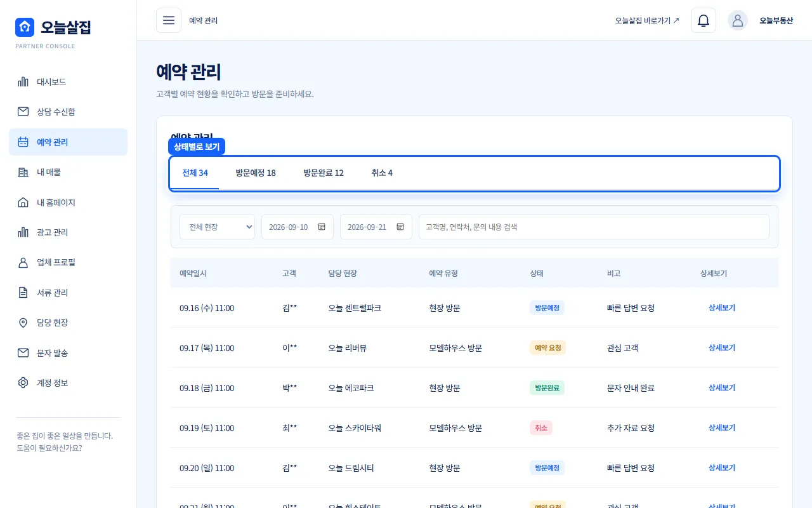Viewport: 812px width, 508px height.
Task: Open calendar picker for 2026-09-21 date
Action: tap(400, 227)
